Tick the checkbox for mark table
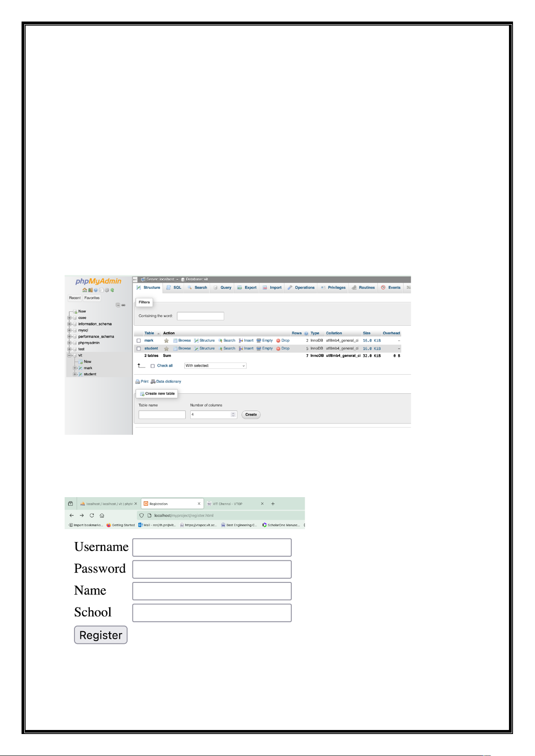535x756 pixels. pyautogui.click(x=139, y=341)
